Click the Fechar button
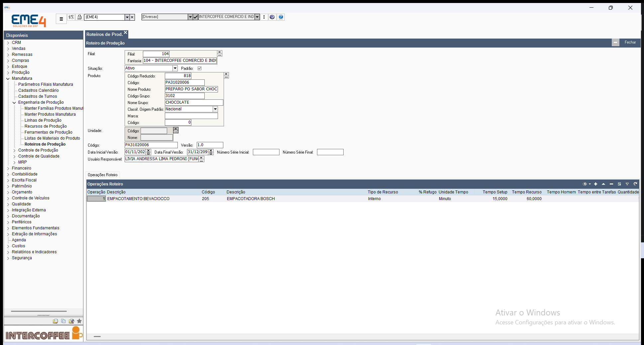This screenshot has width=644, height=345. click(630, 43)
